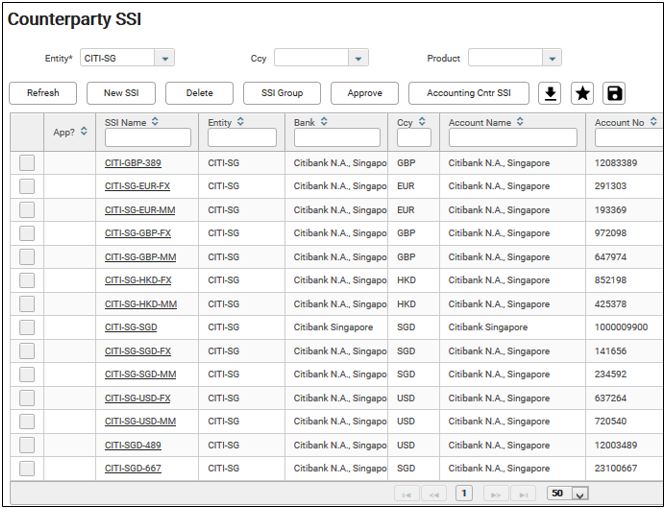Go to last page pager icon
The width and height of the screenshot is (666, 509).
[x=524, y=494]
